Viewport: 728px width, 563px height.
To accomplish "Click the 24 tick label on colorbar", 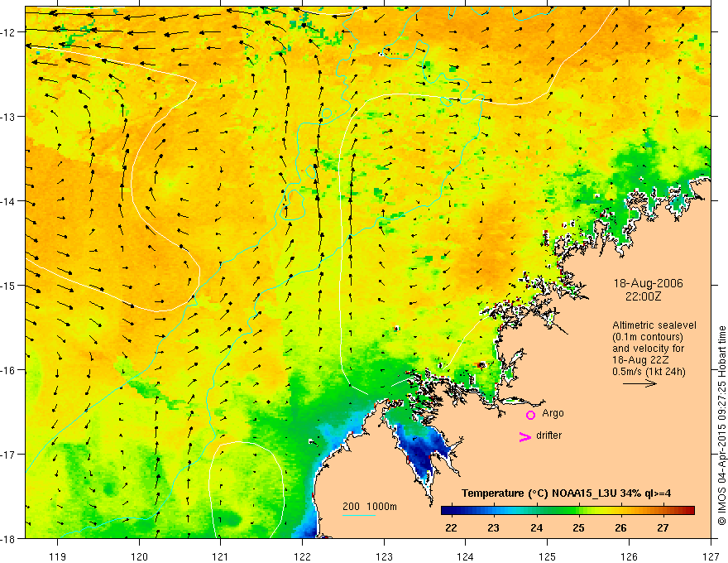I will [x=536, y=528].
